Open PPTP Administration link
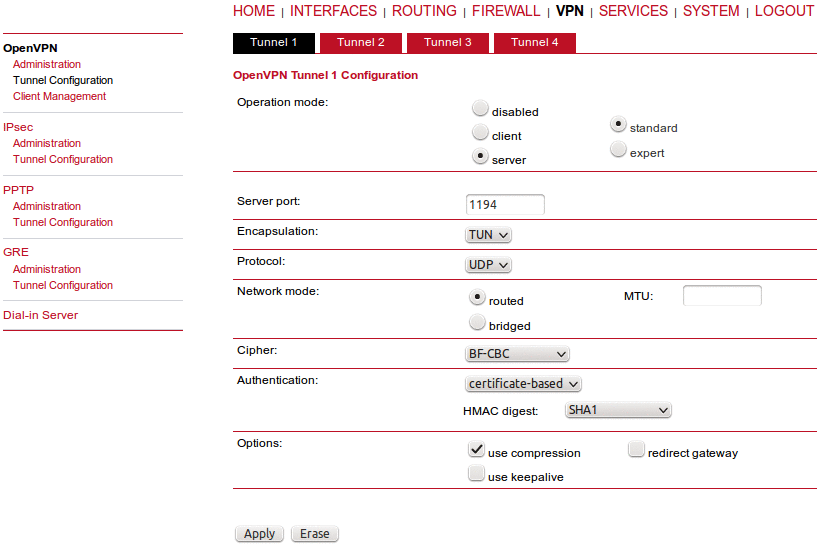817x545 pixels. pos(47,206)
